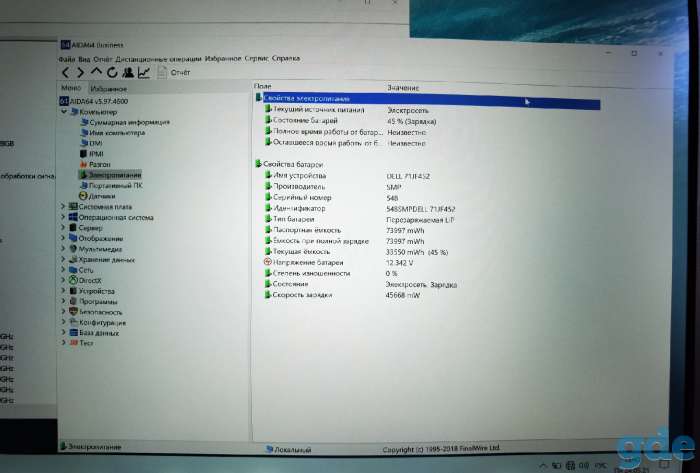Screen dimensions: 700x473
Task: Click the Локальный status bar entry
Action: (x=288, y=449)
